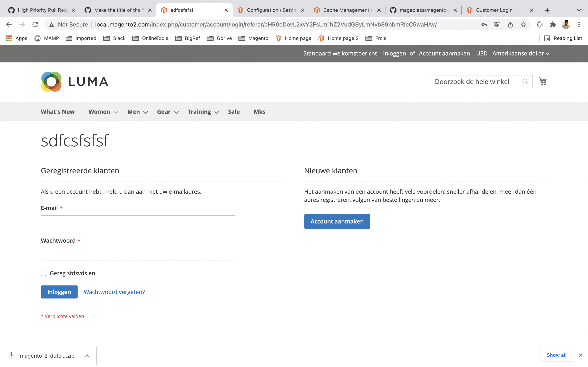588x367 pixels.
Task: Click 'Wachtwoord vergeten?' link
Action: point(114,292)
